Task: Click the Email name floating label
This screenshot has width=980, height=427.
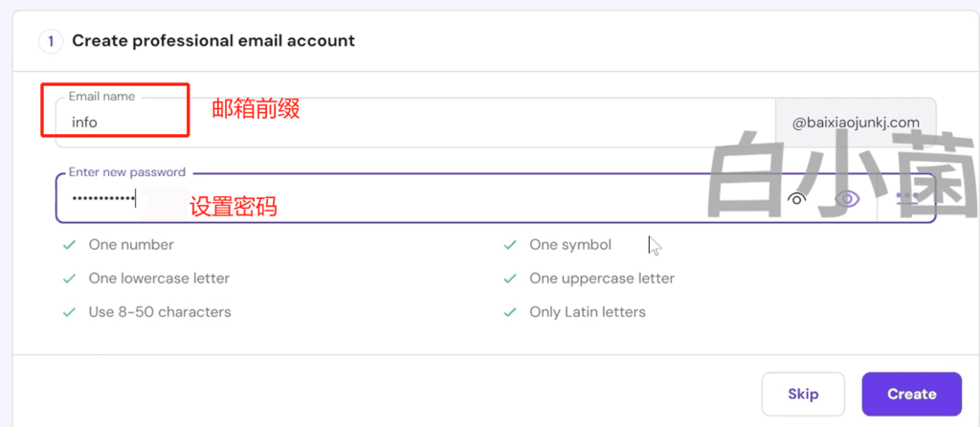Action: 101,97
